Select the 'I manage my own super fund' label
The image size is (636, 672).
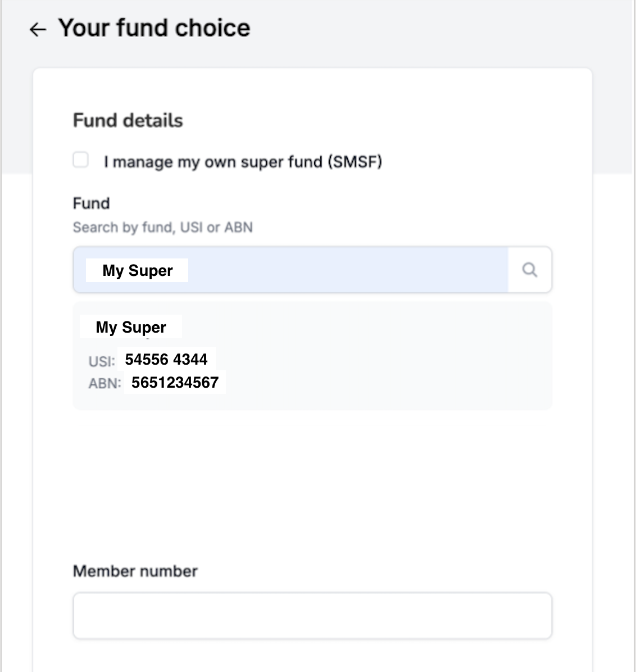pyautogui.click(x=243, y=162)
